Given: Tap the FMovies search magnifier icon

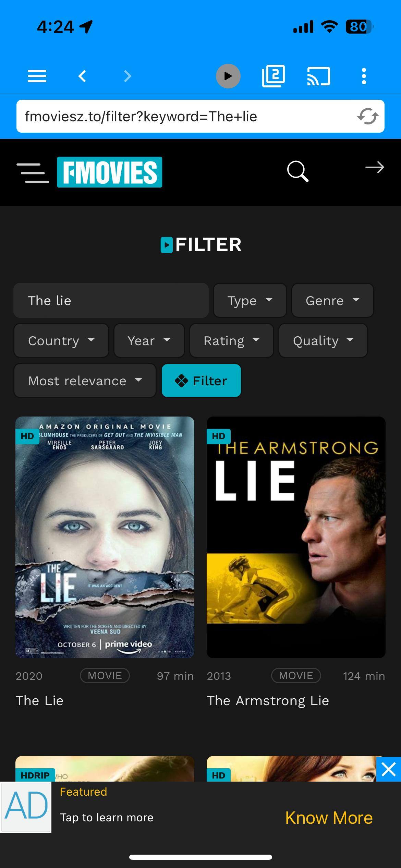Looking at the screenshot, I should [297, 171].
